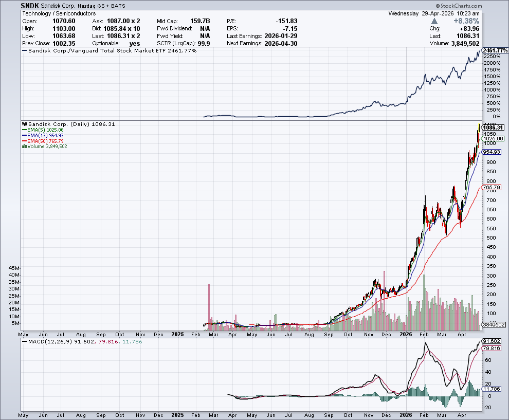Click the EPS value -7.15

pos(290,29)
